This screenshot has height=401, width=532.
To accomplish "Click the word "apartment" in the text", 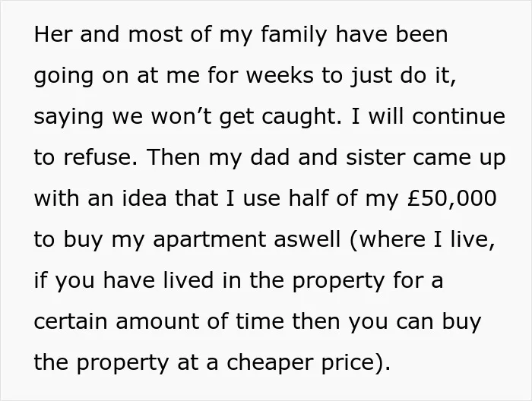I will click(x=209, y=240).
